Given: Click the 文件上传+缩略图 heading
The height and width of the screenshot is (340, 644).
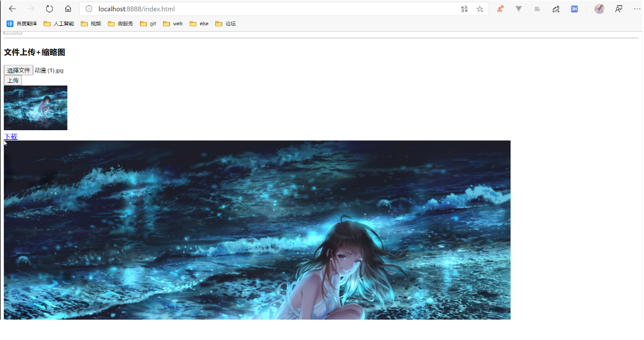Looking at the screenshot, I should click(34, 52).
